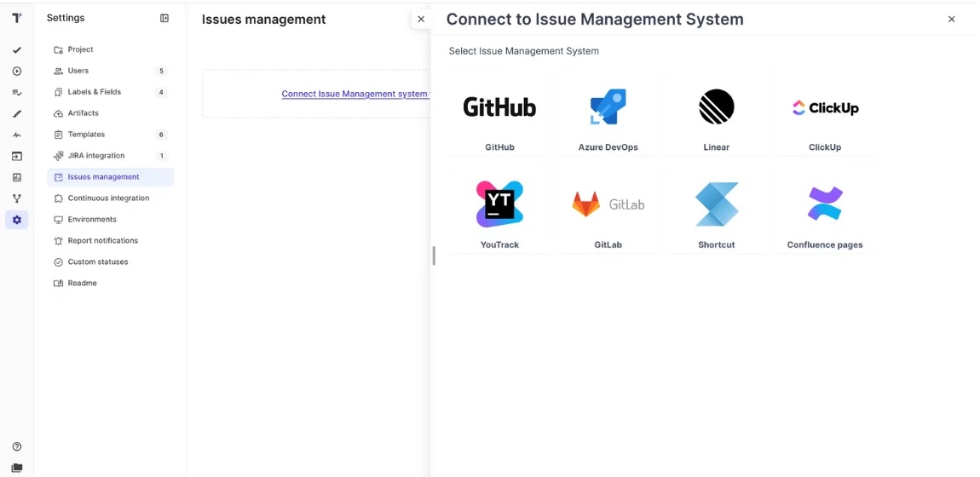Viewport: 980px width, 477px height.
Task: Open Users settings
Action: pos(111,72)
